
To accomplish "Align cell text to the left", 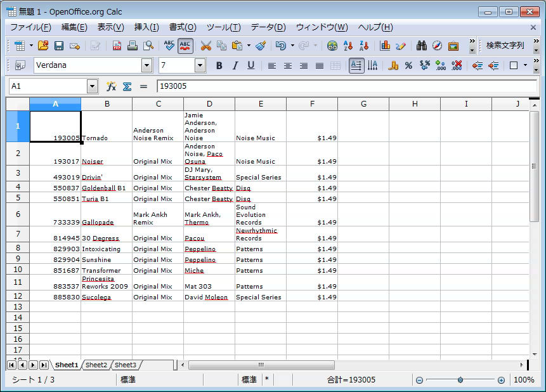I will tap(272, 65).
